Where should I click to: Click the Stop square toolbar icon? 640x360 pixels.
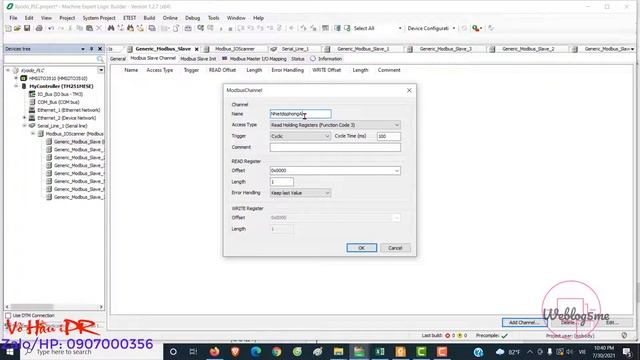click(x=230, y=29)
